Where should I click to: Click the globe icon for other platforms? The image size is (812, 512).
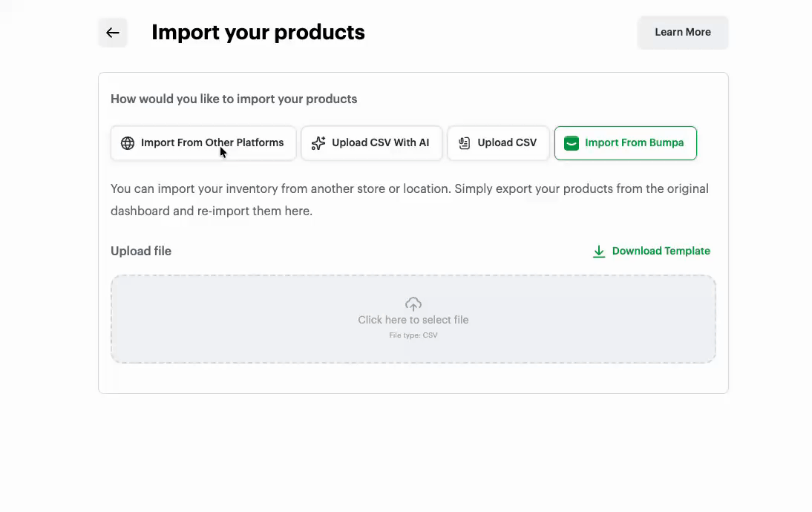[x=128, y=143]
